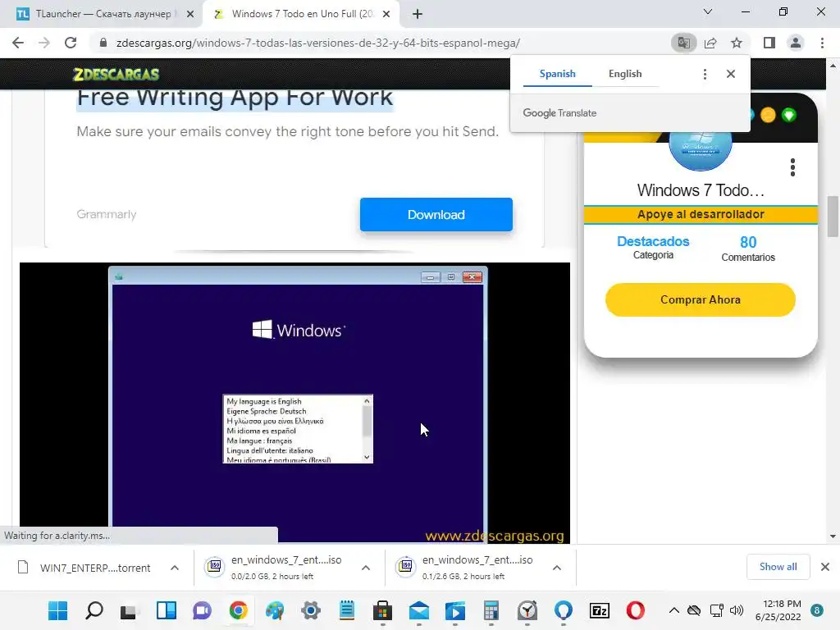Open translate options three-dot menu

point(705,74)
